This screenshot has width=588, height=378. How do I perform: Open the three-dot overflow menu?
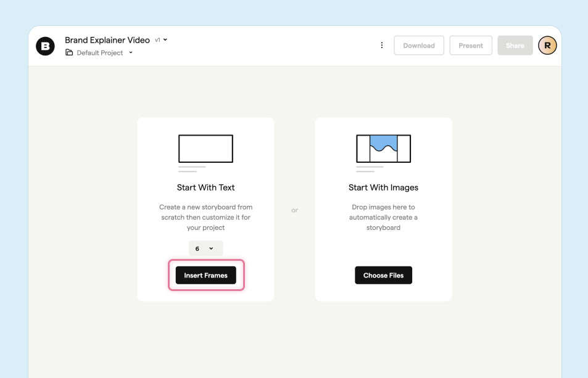(381, 45)
